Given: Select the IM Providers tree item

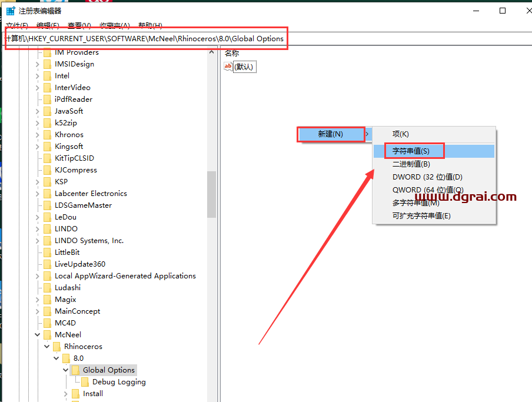Looking at the screenshot, I should coord(77,52).
